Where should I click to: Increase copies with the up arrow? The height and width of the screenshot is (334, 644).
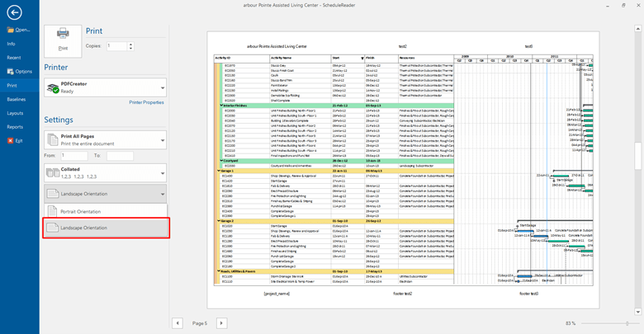coord(130,44)
